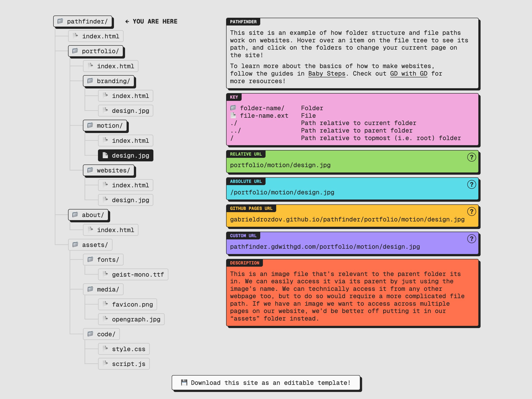Open the Custom URL help icon
The image size is (532, 399).
tap(471, 239)
